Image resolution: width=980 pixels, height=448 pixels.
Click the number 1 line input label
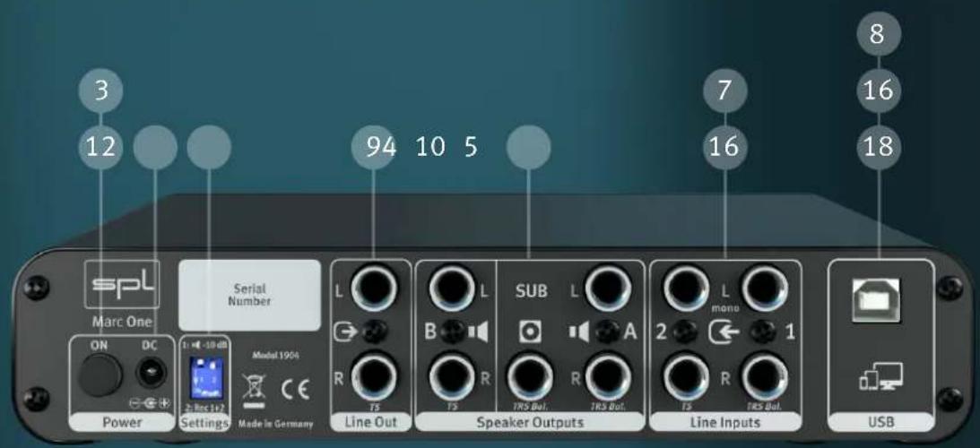click(x=791, y=332)
